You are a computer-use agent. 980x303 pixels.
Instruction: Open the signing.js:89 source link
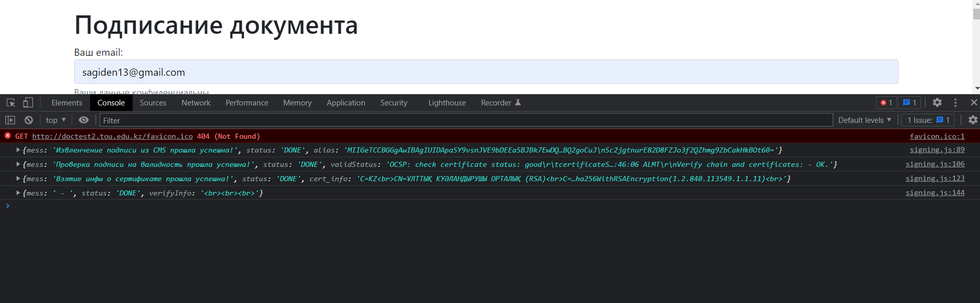[x=936, y=150]
